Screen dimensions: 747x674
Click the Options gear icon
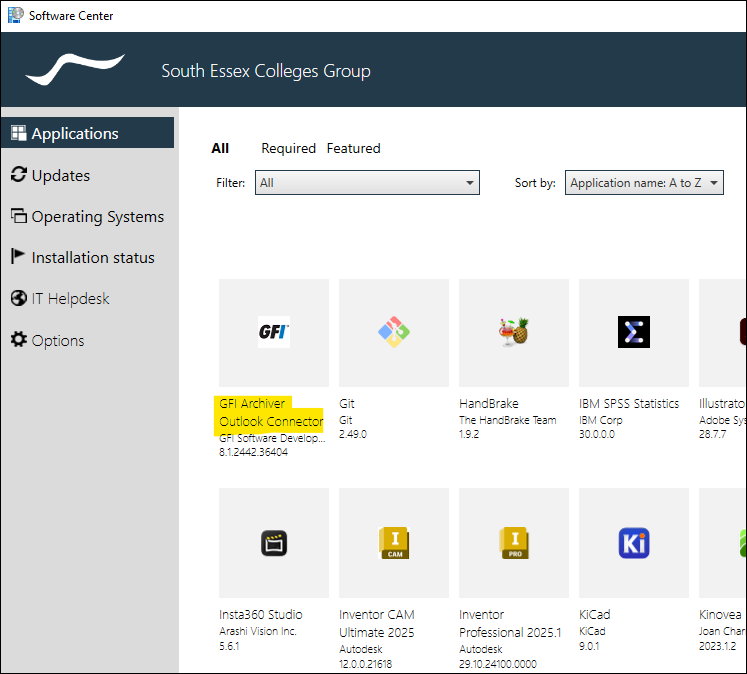pos(19,339)
